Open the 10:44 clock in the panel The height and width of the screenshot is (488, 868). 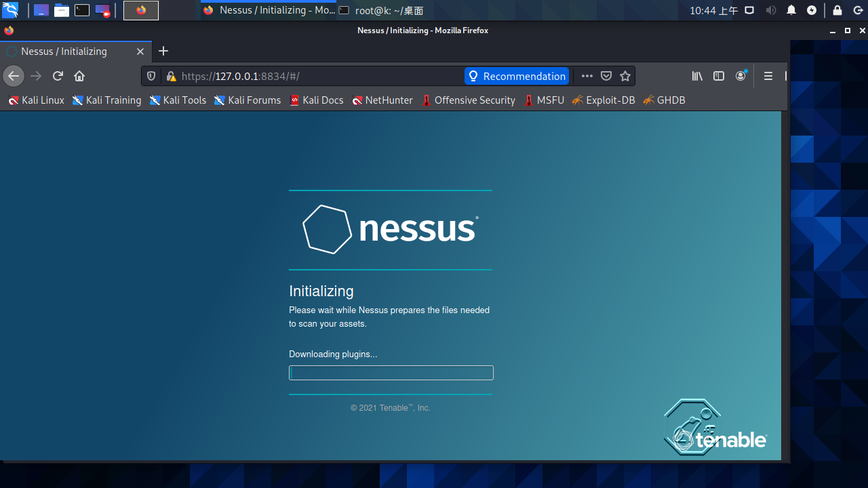713,10
